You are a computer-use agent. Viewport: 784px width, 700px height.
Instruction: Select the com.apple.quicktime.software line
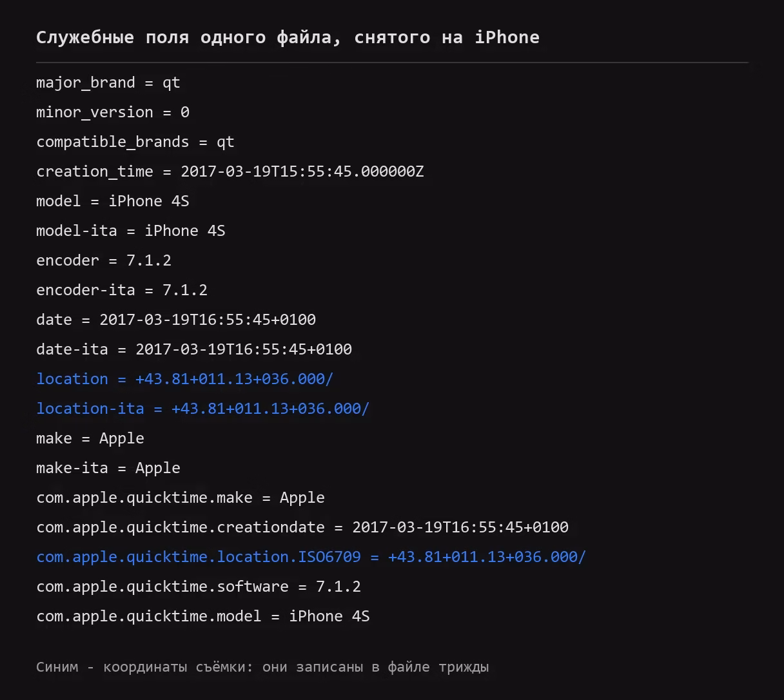tap(199, 587)
